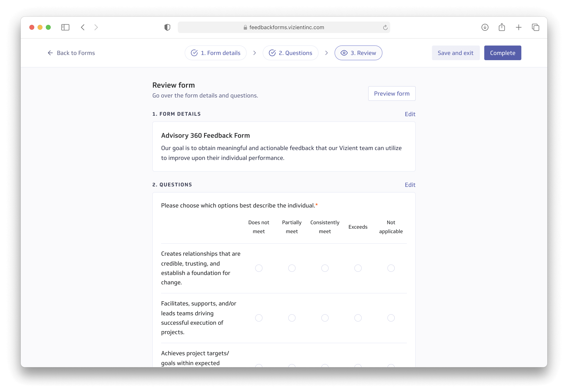Open a new tab with plus icon
This screenshot has height=392, width=568.
pos(519,27)
